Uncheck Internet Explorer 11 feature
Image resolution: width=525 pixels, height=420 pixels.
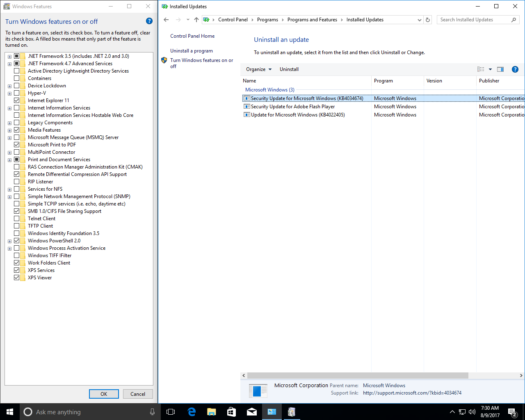click(x=17, y=100)
